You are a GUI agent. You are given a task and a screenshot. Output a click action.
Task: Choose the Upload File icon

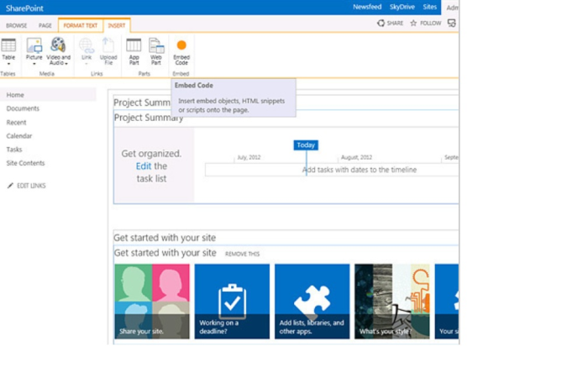tap(108, 45)
